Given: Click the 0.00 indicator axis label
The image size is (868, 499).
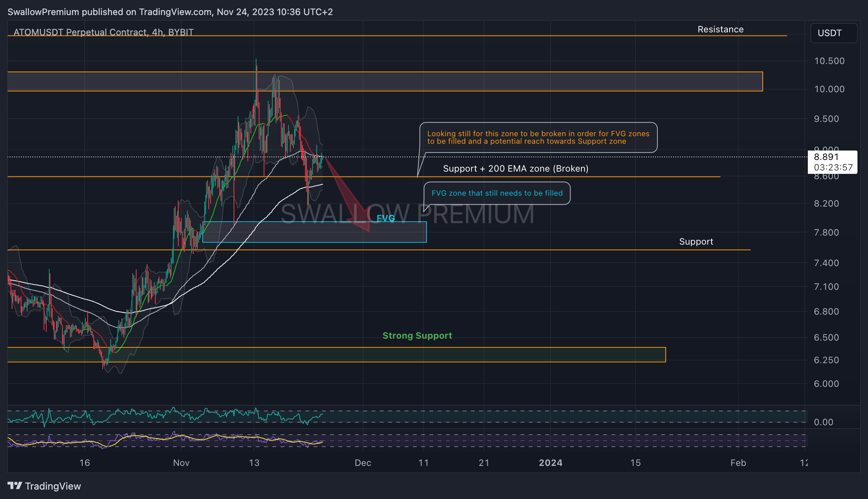Looking at the screenshot, I should (824, 422).
